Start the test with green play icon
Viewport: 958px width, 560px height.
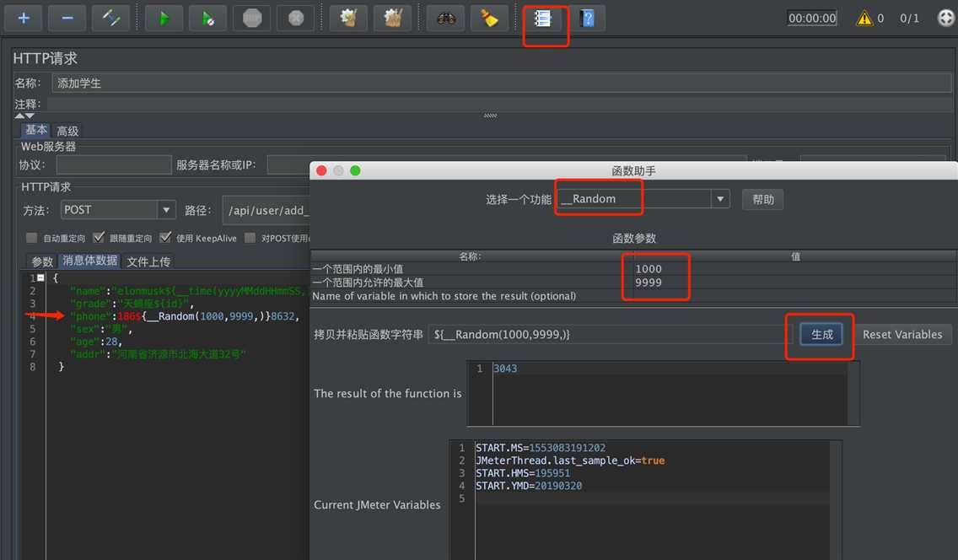pos(164,19)
